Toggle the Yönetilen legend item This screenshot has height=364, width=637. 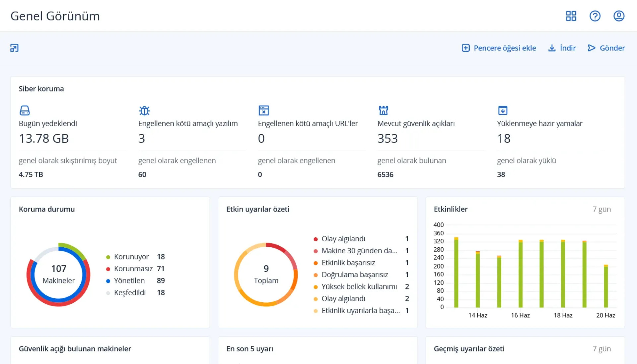[x=129, y=280]
